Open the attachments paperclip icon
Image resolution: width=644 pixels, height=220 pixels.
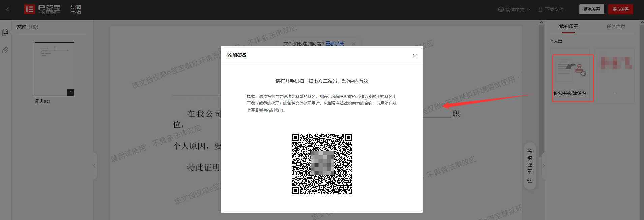pos(5,50)
